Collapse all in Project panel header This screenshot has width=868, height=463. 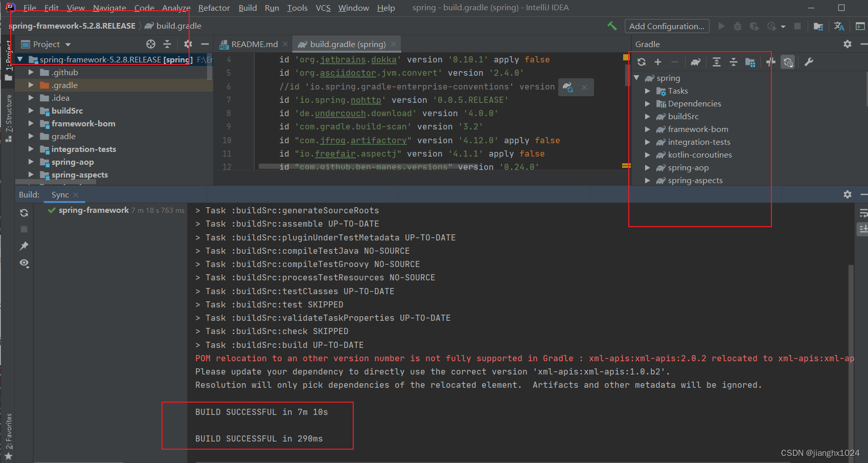(167, 44)
